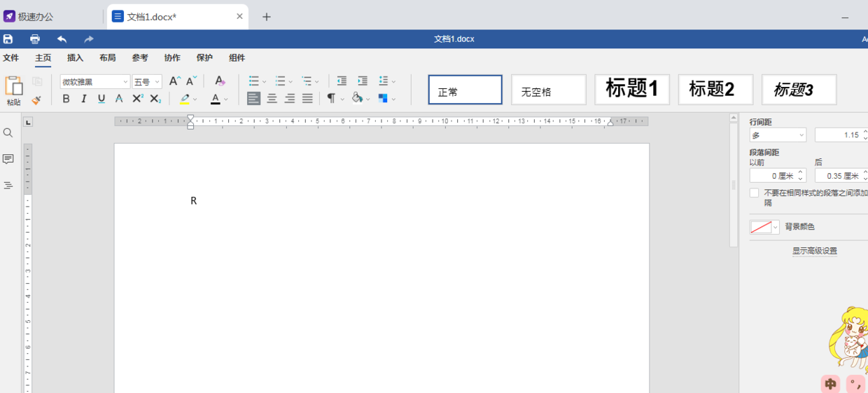The width and height of the screenshot is (868, 393).
Task: Open the search icon in left sidebar
Action: point(8,133)
